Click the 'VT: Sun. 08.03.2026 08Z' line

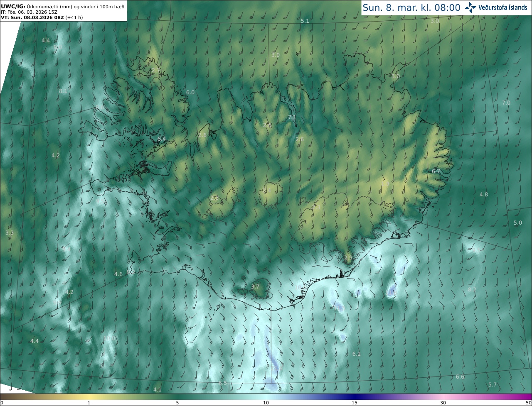pyautogui.click(x=42, y=17)
